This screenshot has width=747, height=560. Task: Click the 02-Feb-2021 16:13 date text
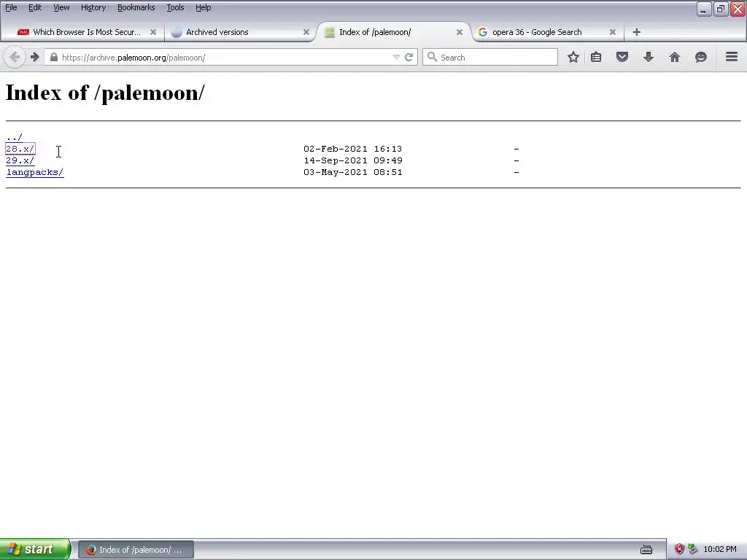point(353,149)
